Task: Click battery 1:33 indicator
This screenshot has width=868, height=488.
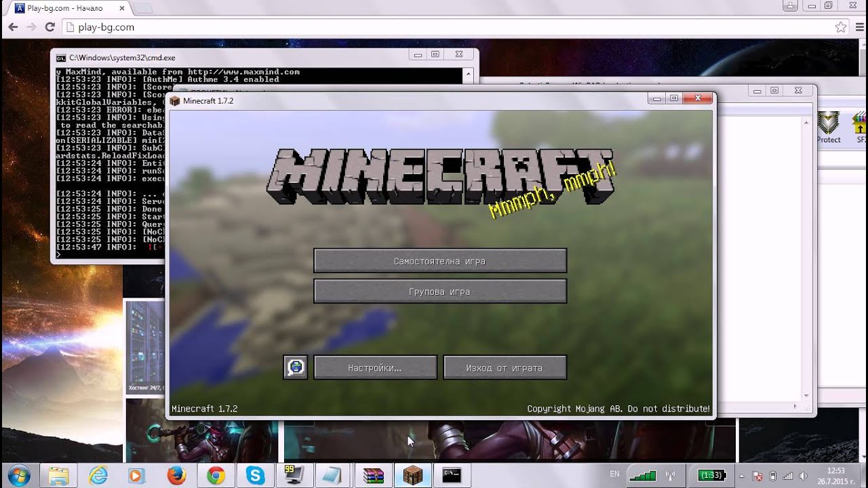Action: (x=711, y=475)
